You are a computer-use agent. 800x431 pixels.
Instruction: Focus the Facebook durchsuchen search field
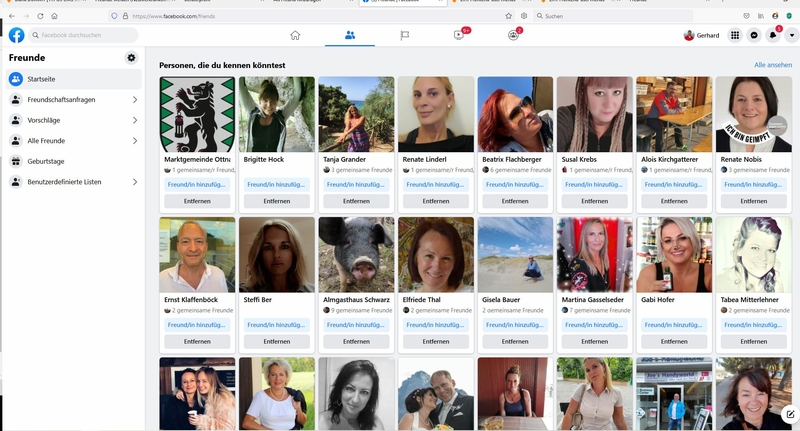coord(83,35)
